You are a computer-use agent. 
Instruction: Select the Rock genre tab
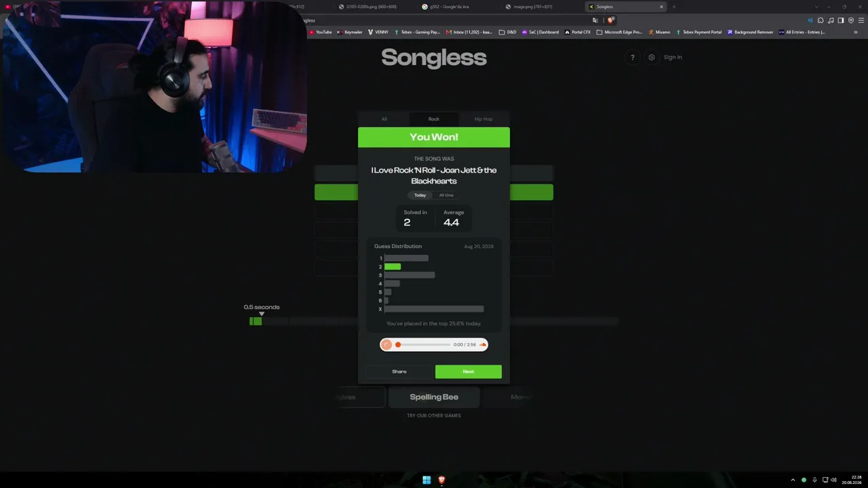(x=434, y=119)
